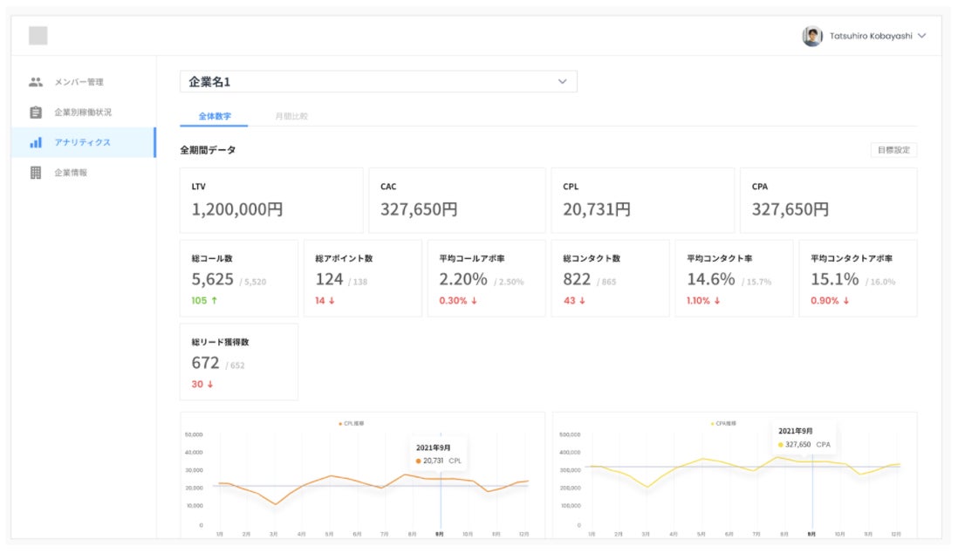Image resolution: width=958 pixels, height=560 pixels.
Task: Open メンバー管理 in the sidebar
Action: coord(79,82)
